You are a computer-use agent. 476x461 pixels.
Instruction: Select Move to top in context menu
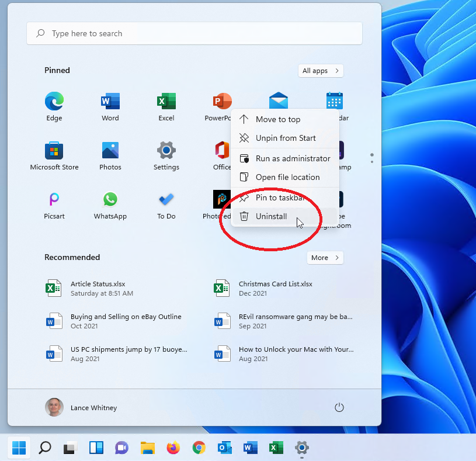(x=285, y=119)
